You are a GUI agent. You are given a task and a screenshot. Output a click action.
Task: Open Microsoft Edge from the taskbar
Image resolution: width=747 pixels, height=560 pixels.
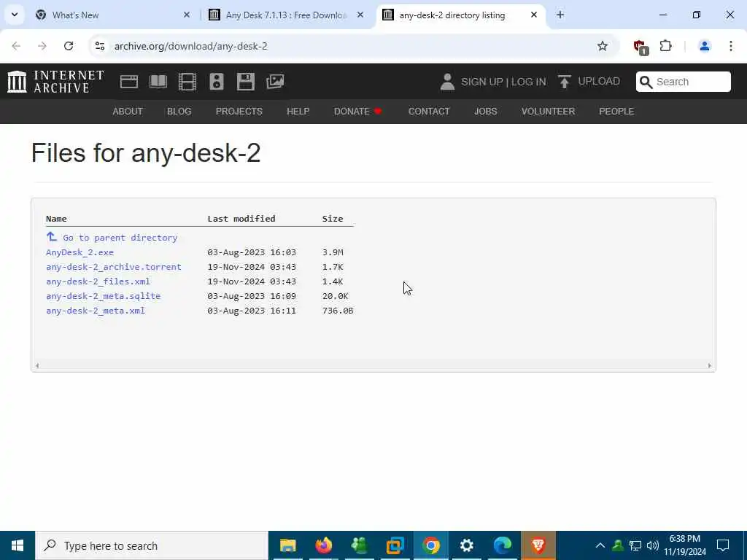pyautogui.click(x=503, y=545)
